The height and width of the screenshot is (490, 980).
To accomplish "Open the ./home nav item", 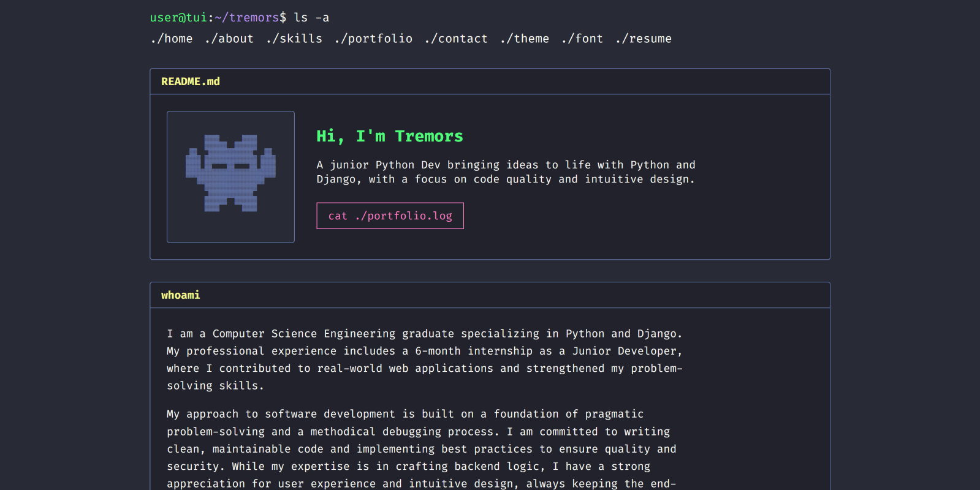I will (x=172, y=39).
